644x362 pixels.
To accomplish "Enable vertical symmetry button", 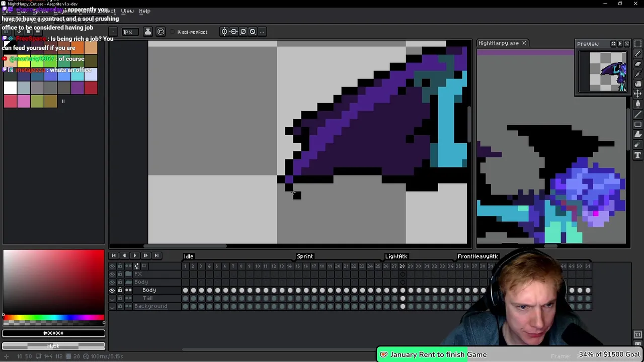I will pyautogui.click(x=234, y=32).
